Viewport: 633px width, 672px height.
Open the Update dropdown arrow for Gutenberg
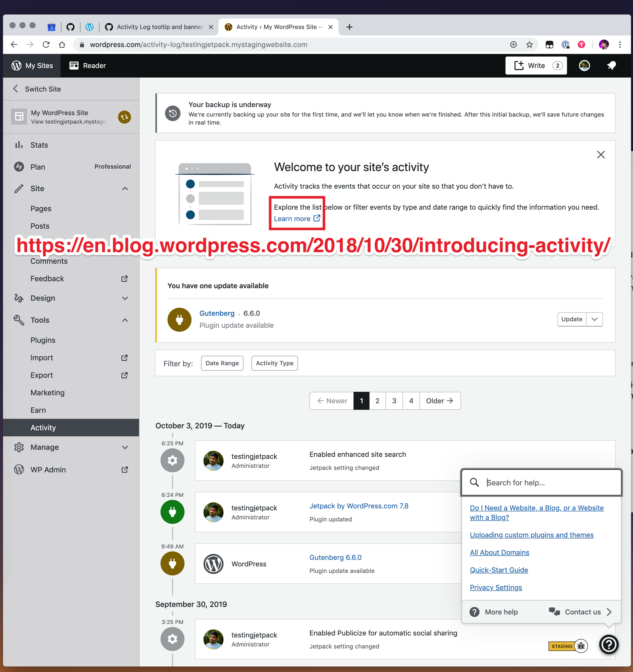[594, 319]
